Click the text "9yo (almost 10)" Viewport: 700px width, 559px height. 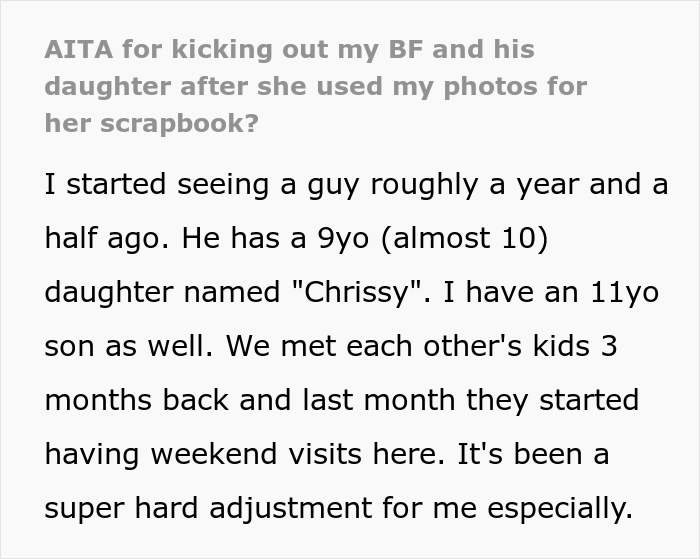coord(432,238)
